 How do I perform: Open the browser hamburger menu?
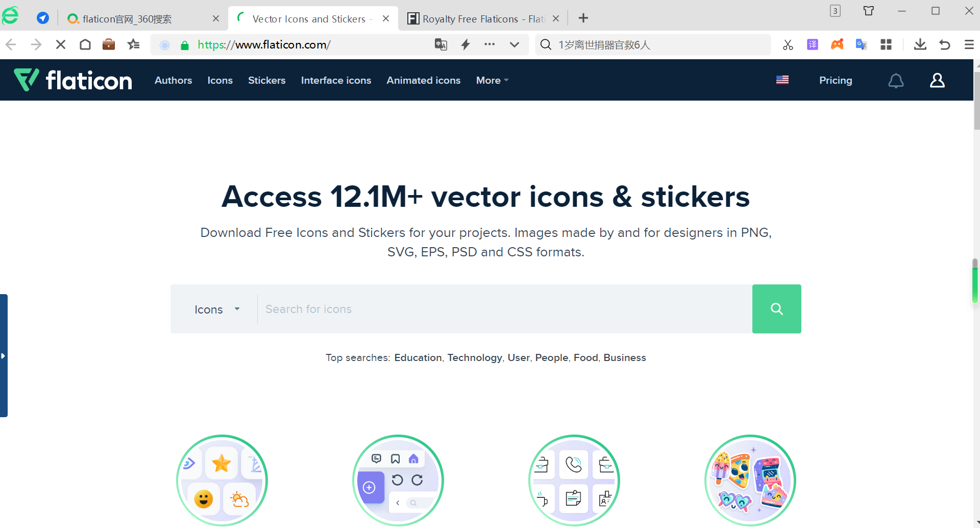pos(969,45)
